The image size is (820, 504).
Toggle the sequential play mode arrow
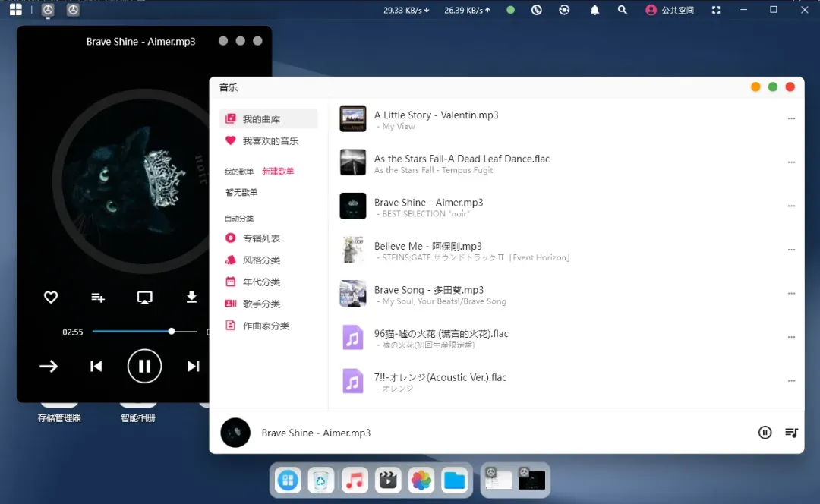[49, 367]
